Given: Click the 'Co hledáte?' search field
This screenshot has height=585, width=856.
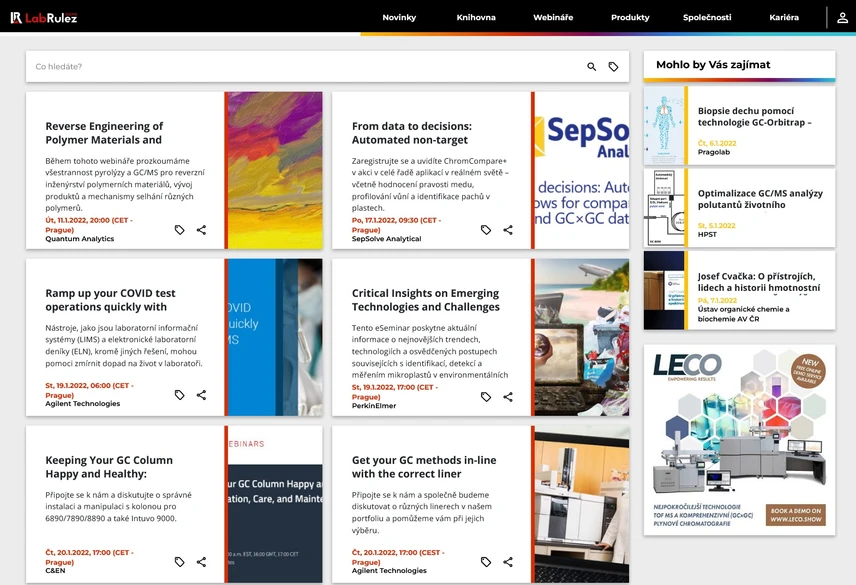Looking at the screenshot, I should pos(306,67).
